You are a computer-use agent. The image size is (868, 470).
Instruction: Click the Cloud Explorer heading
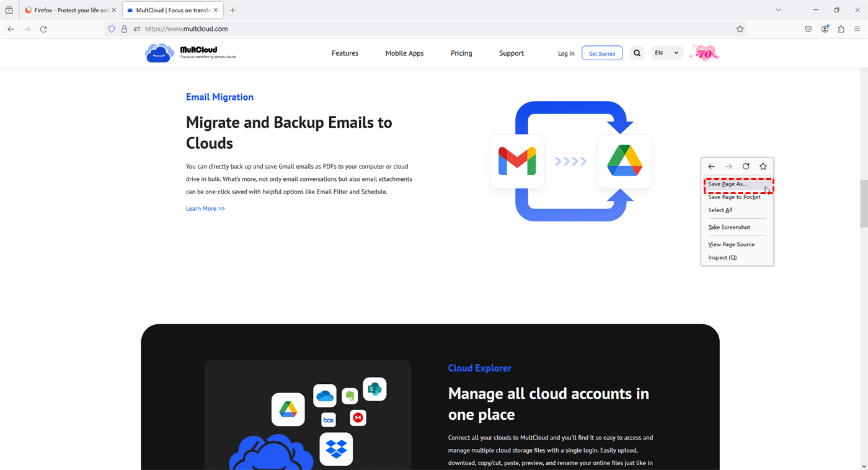click(x=480, y=368)
